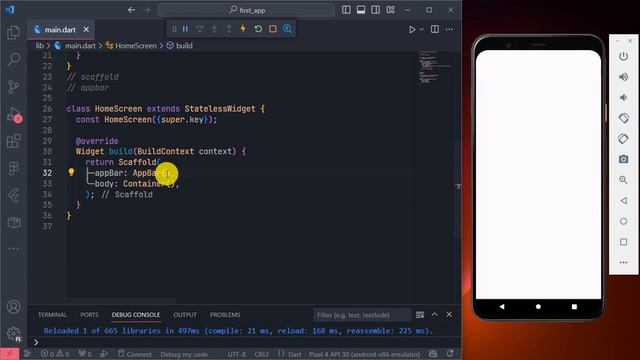Switch to the TERMINAL panel tab
This screenshot has width=640, height=360.
click(52, 315)
